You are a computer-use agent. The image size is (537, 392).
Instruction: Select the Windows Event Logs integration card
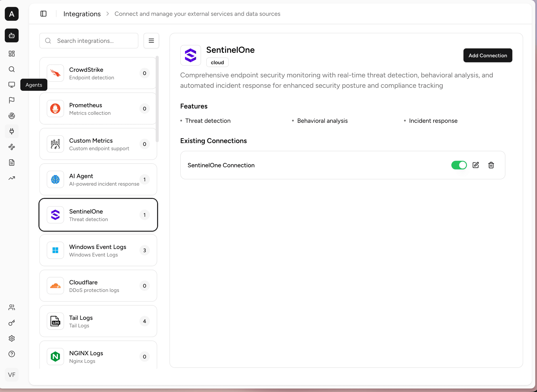[x=98, y=250]
